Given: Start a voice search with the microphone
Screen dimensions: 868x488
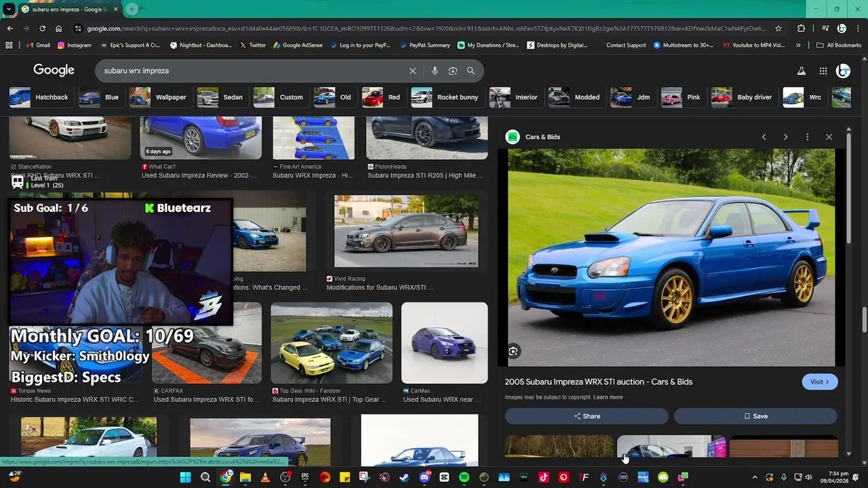Looking at the screenshot, I should 435,70.
